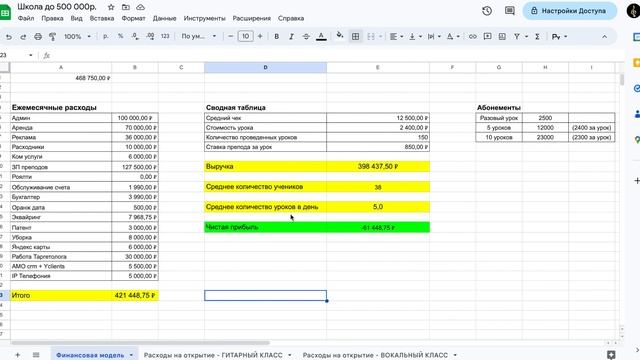Format as currency in rubles
The height and width of the screenshot is (360, 640).
(x=106, y=36)
